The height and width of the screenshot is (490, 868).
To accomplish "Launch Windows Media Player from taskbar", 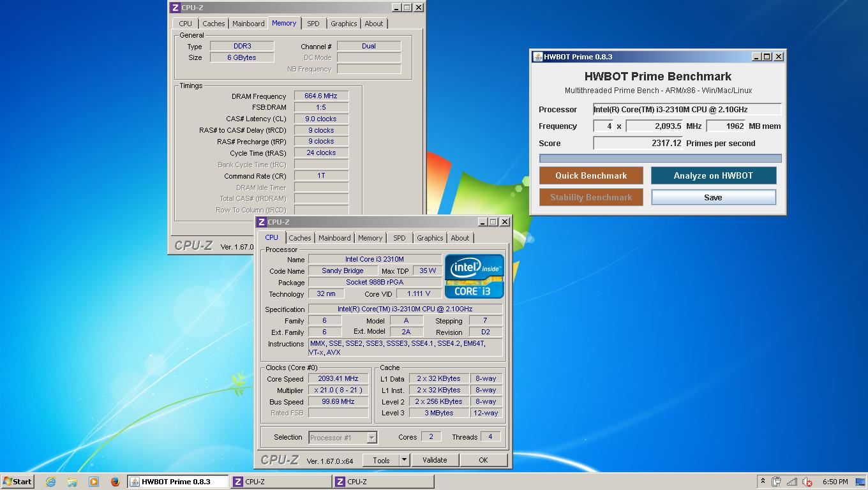I will pyautogui.click(x=94, y=482).
